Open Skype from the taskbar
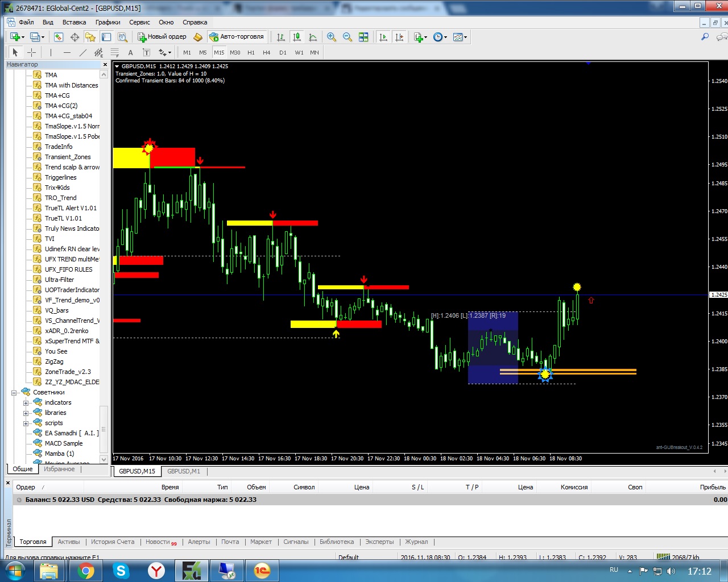 click(121, 571)
